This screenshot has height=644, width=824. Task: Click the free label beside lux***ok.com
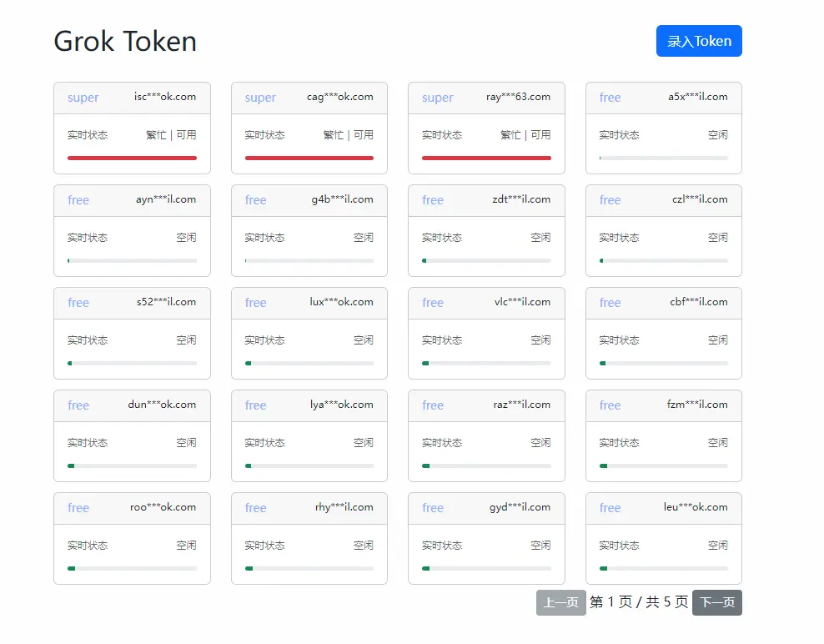(255, 302)
